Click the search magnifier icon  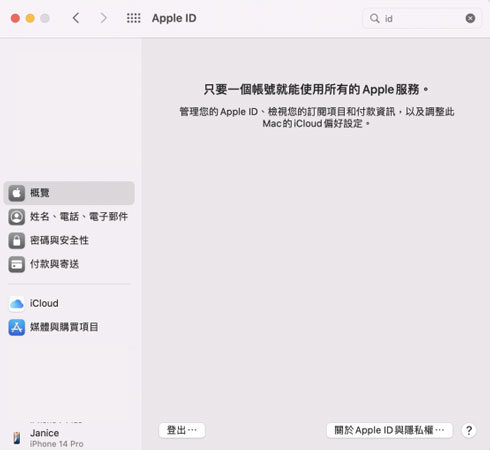click(x=375, y=18)
